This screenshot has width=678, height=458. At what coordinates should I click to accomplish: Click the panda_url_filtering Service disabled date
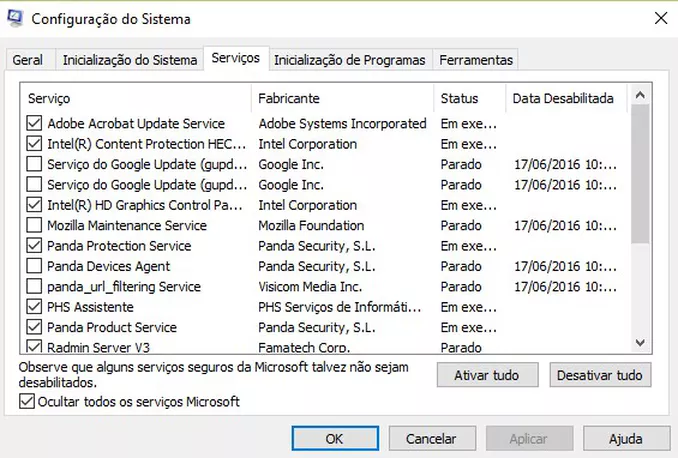click(565, 286)
